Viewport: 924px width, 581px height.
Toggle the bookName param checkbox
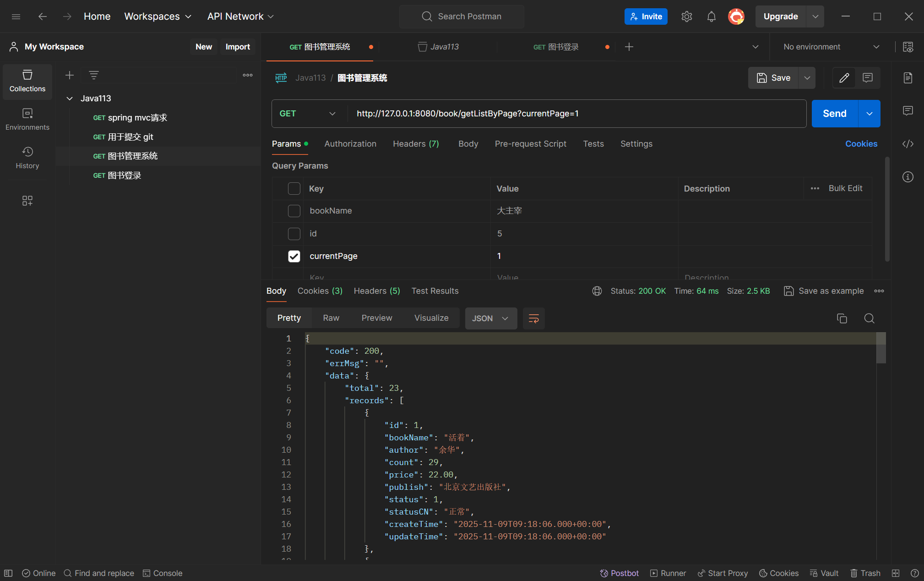pos(294,211)
